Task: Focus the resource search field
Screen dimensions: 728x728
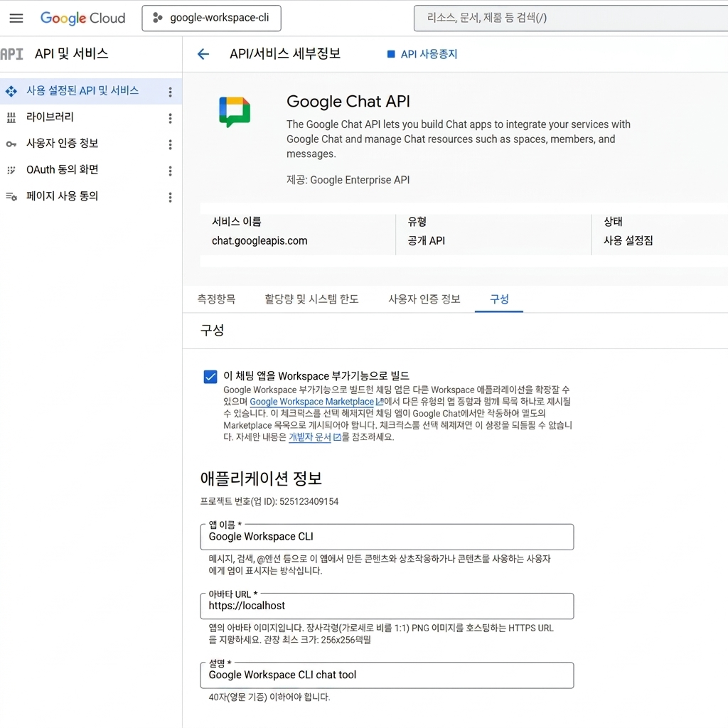Action: pos(571,18)
